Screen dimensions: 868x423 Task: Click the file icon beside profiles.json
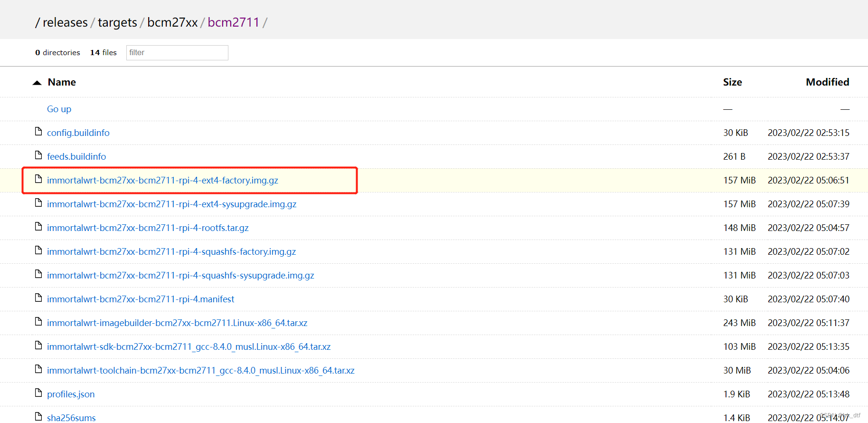tap(38, 393)
